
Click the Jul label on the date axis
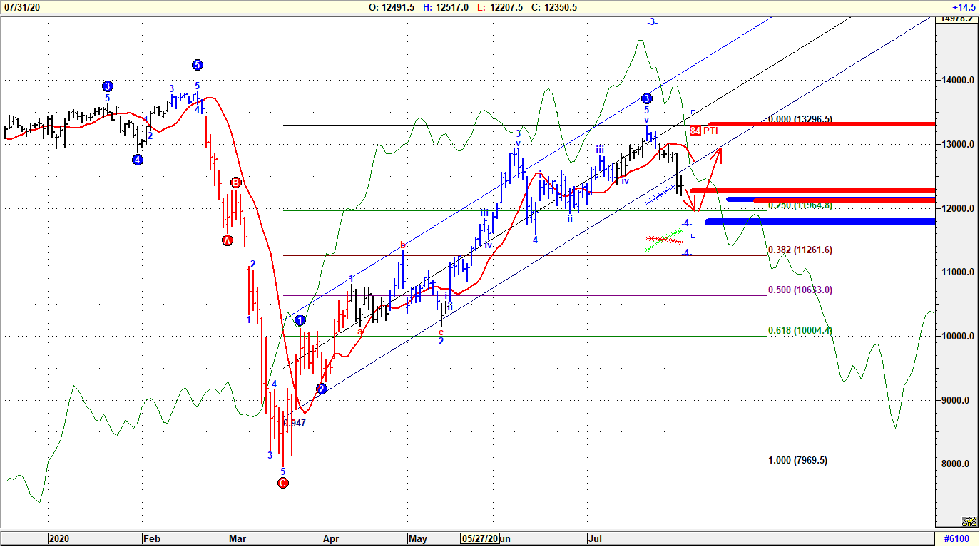(597, 540)
